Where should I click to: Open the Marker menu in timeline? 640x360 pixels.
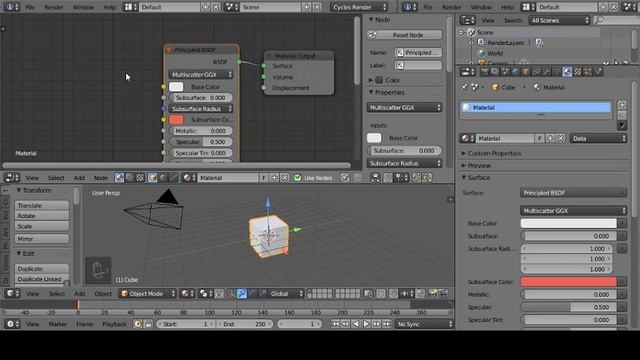click(x=58, y=324)
